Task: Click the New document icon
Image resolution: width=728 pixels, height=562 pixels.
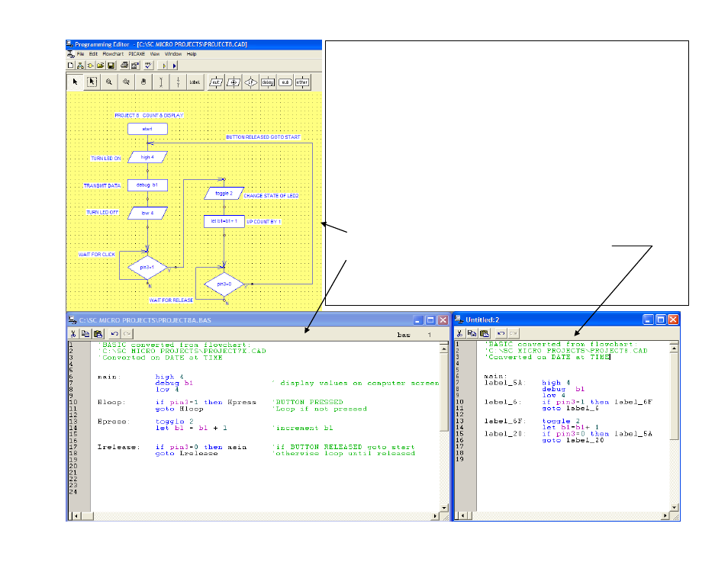Action: 70,66
